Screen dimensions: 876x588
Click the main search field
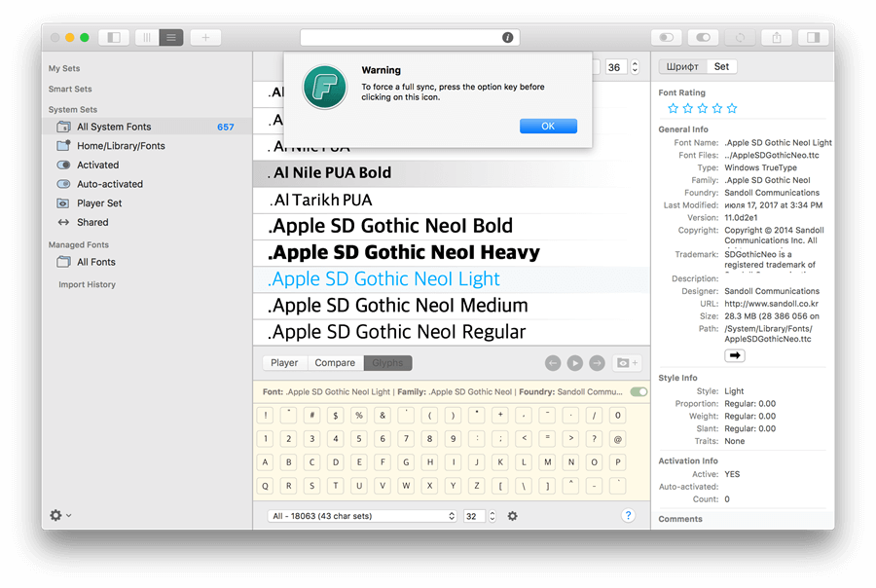[410, 37]
